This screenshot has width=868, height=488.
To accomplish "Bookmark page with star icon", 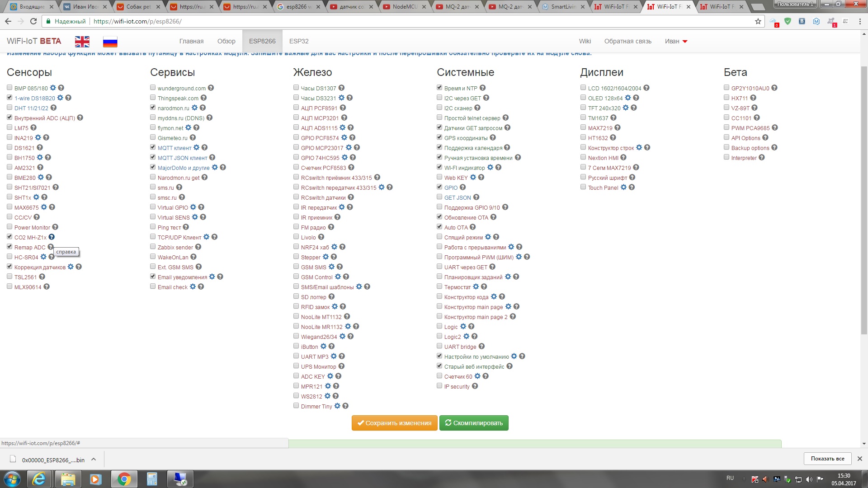I will point(758,21).
